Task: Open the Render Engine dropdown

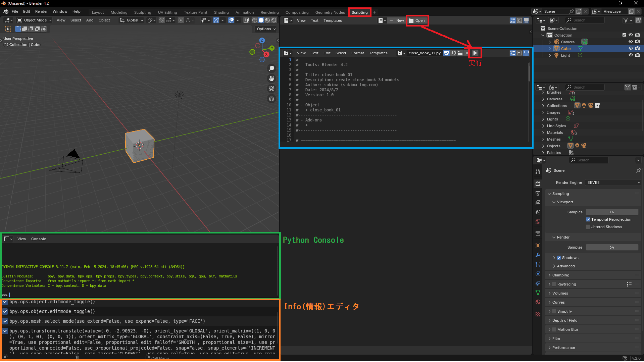Action: pos(613,183)
